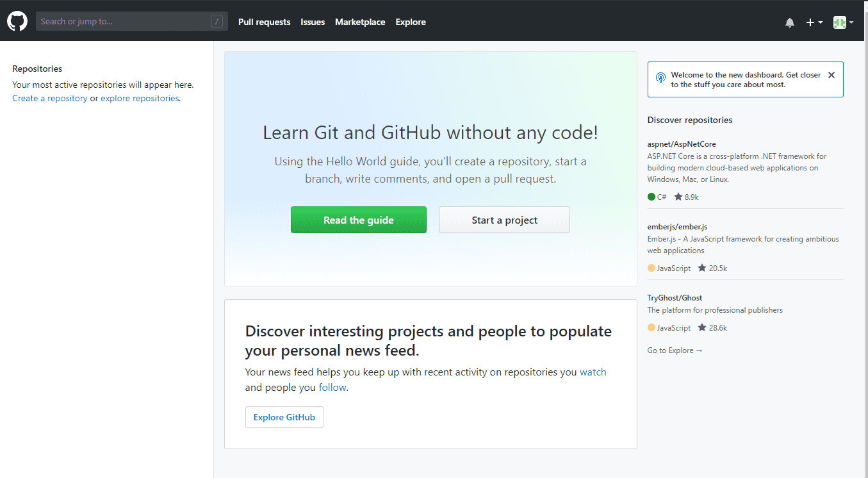
Task: Click the explore repositories link
Action: coord(140,99)
